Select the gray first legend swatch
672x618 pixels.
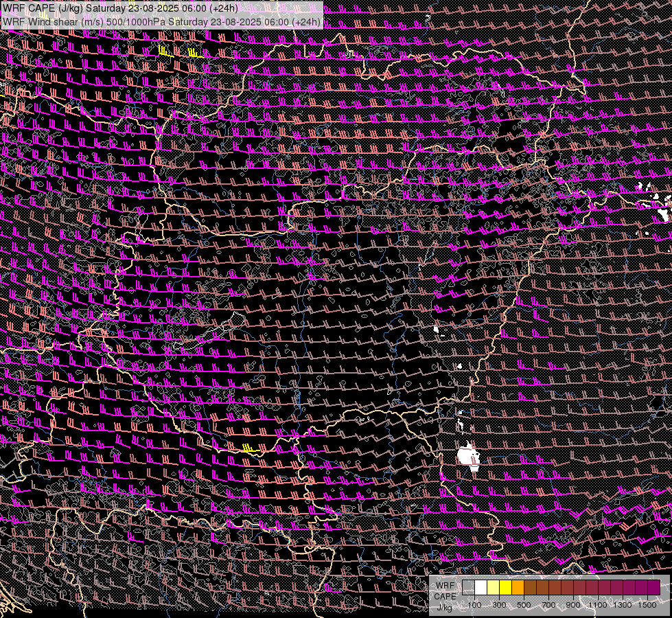(x=468, y=587)
